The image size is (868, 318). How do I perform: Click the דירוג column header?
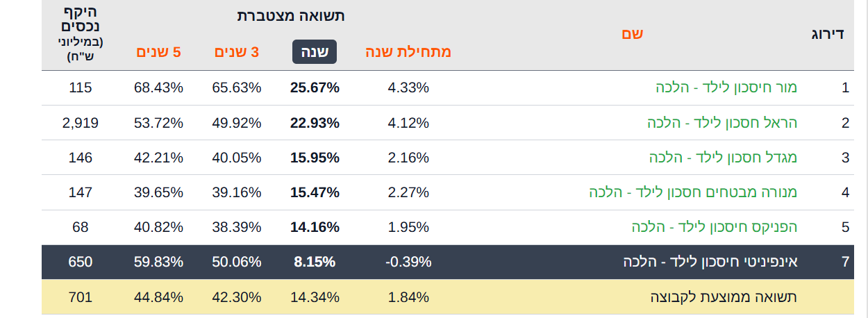pos(827,34)
